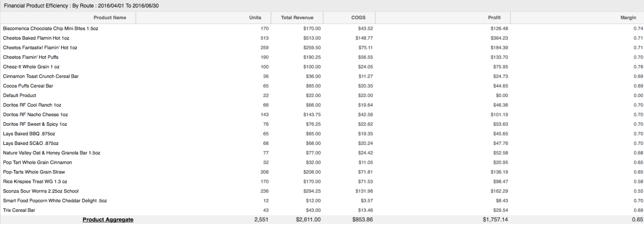Click the aggregate margin in the totals row

point(638,219)
